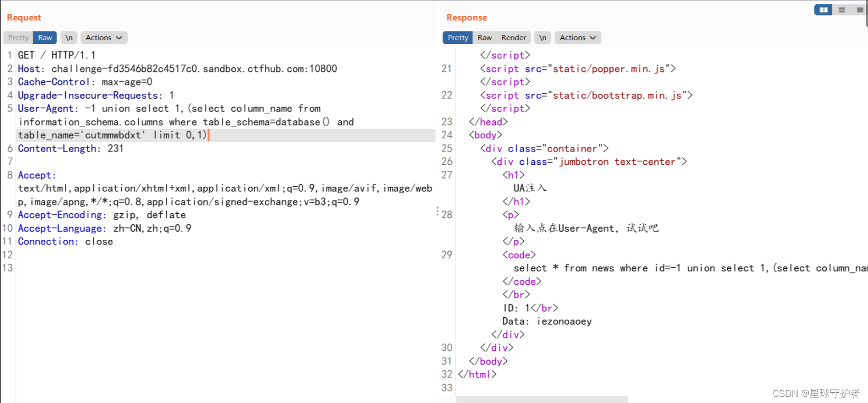Switch Response view to Pretty tab
Viewport: 868px width, 403px height.
point(458,38)
